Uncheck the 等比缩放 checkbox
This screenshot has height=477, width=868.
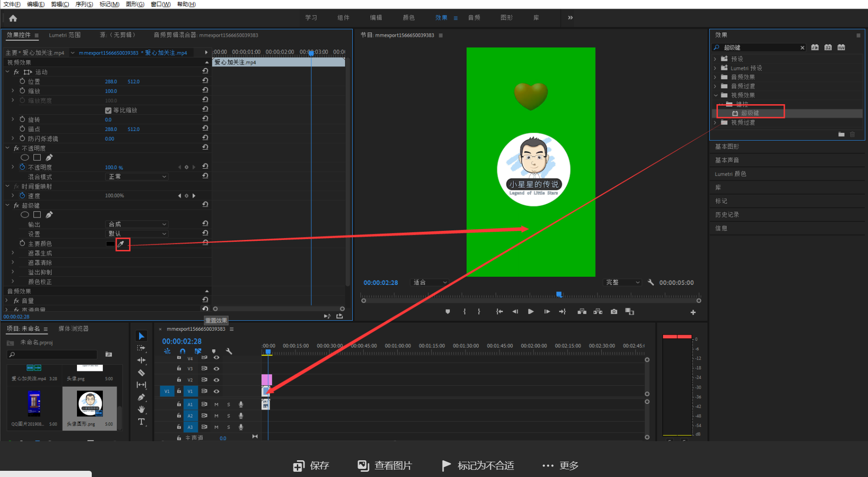coord(108,110)
